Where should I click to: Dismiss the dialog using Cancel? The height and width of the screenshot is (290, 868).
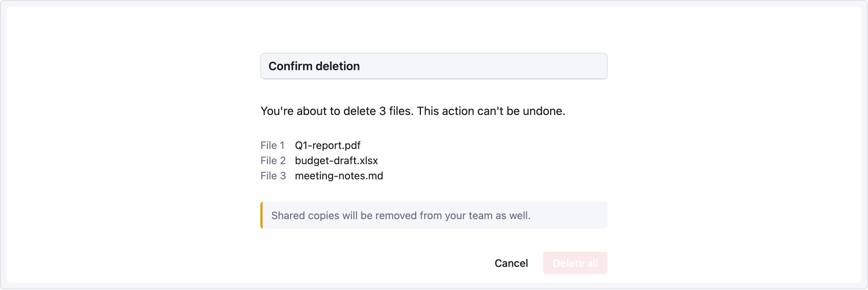(511, 263)
